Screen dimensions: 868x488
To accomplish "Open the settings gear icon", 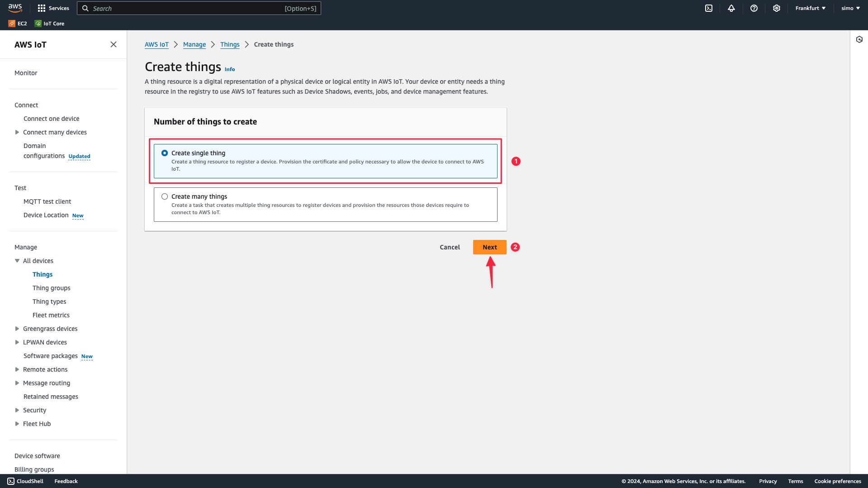I will tap(776, 8).
